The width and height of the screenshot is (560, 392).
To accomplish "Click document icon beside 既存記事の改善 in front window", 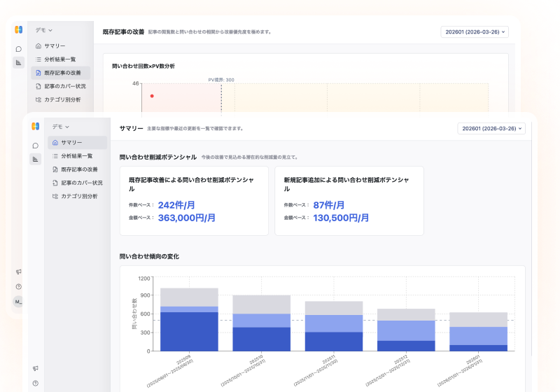I will [x=55, y=169].
